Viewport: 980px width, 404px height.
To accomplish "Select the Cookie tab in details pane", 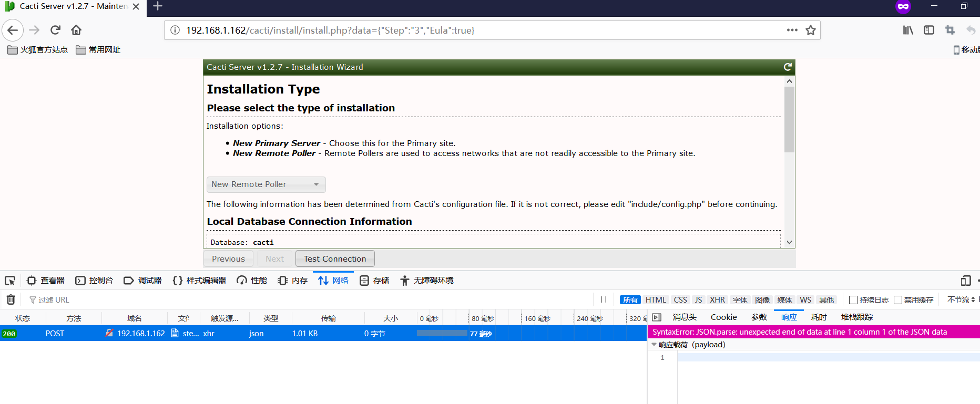I will pyautogui.click(x=724, y=317).
